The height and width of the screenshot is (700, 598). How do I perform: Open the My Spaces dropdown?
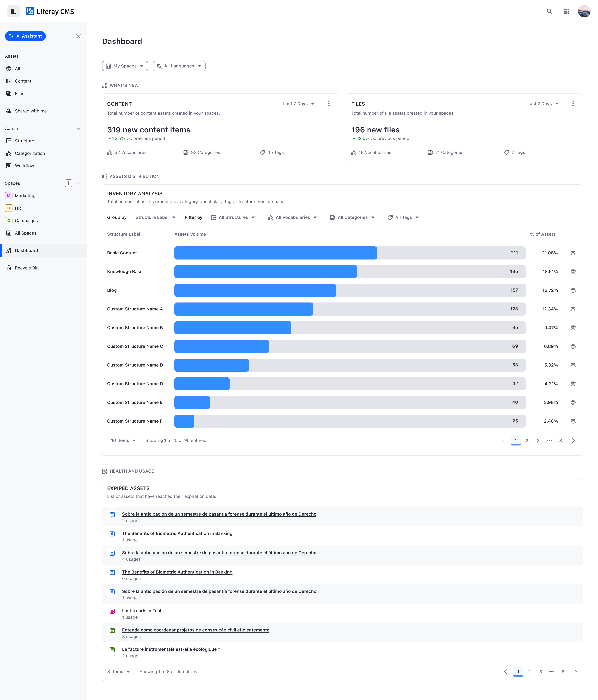125,66
